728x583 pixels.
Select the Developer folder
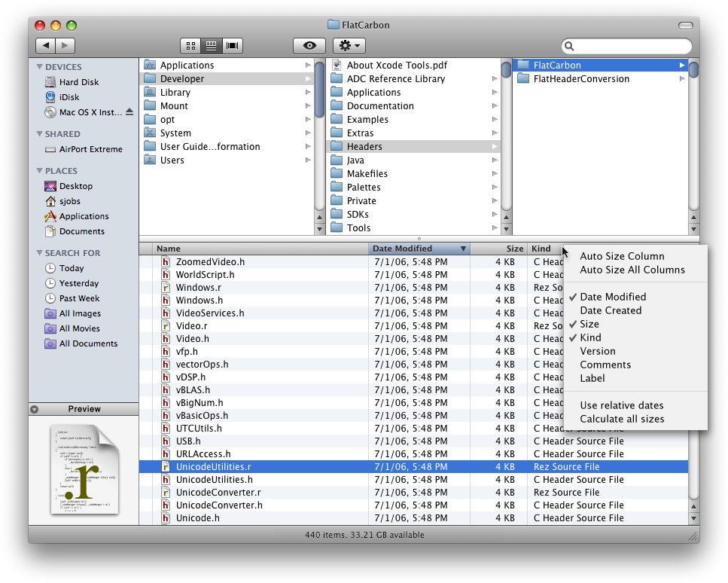pyautogui.click(x=226, y=79)
